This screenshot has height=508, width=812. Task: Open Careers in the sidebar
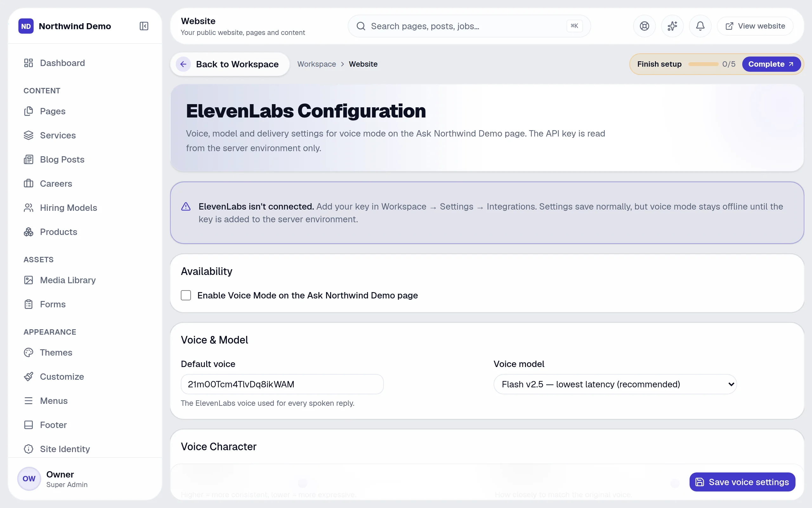[x=85, y=184]
